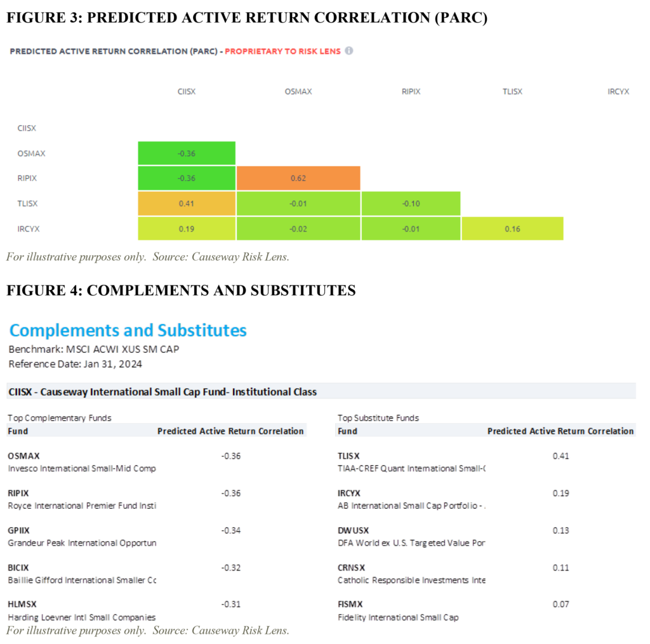This screenshot has height=644, width=650.
Task: Click the HLMSX ticker in complementary funds
Action: click(x=22, y=604)
